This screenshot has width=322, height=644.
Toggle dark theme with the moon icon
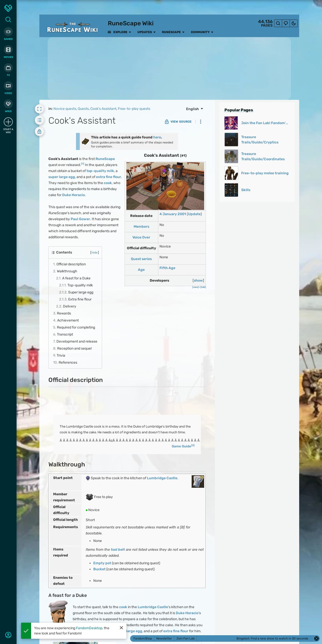click(x=294, y=23)
